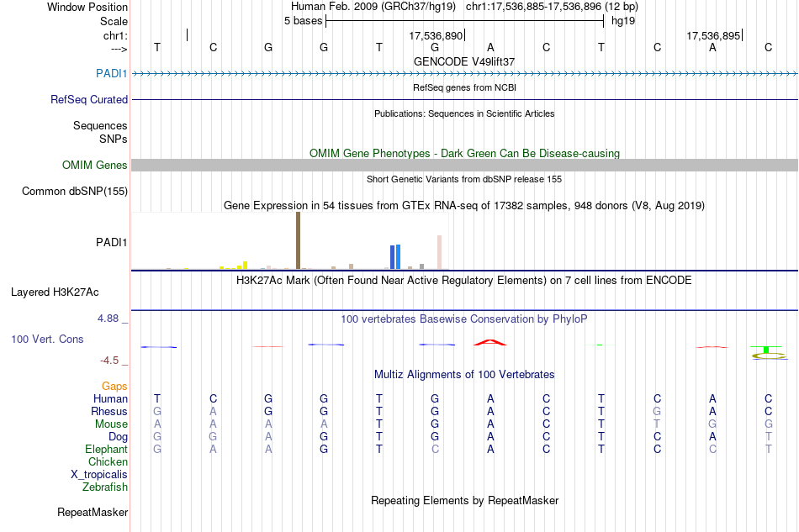Image resolution: width=799 pixels, height=532 pixels.
Task: Click the GTEx PADI1 expression label
Action: click(111, 242)
